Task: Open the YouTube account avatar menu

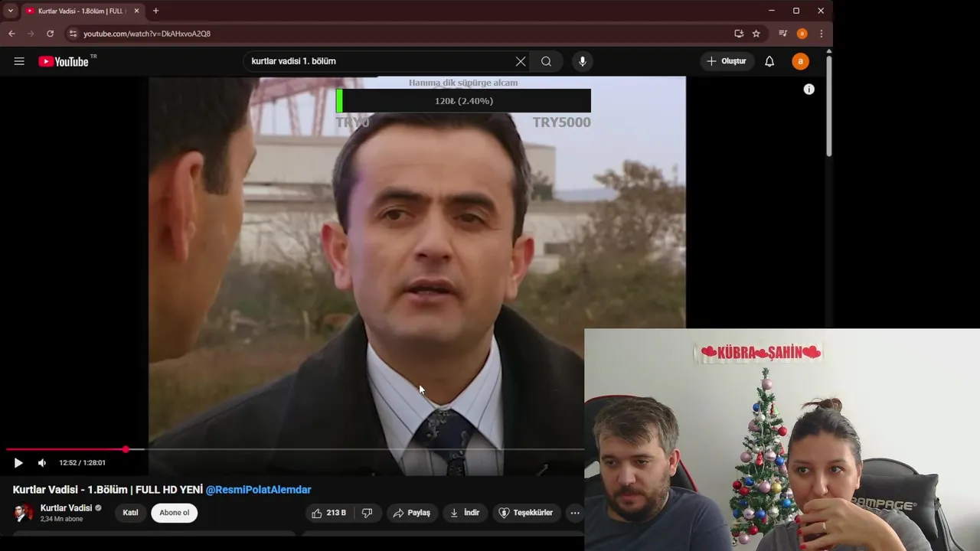Action: (800, 61)
